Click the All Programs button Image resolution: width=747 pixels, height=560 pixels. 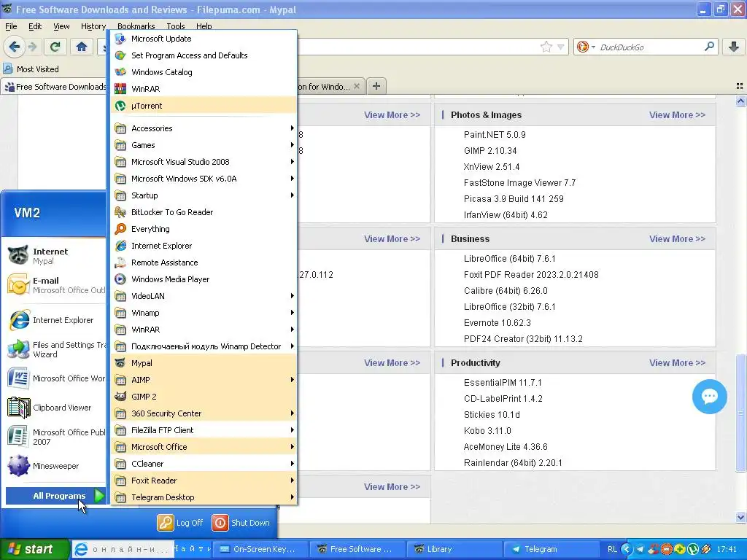pos(55,496)
